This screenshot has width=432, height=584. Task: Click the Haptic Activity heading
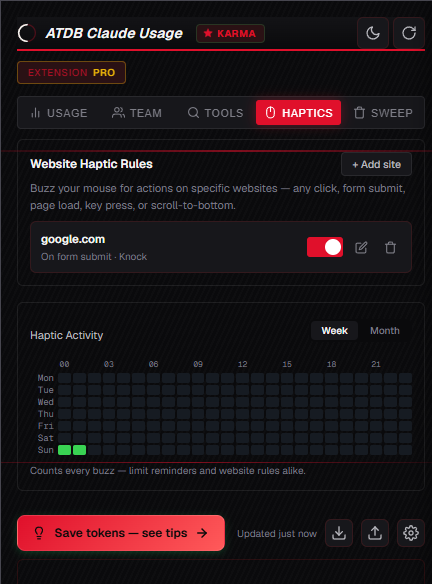click(67, 335)
